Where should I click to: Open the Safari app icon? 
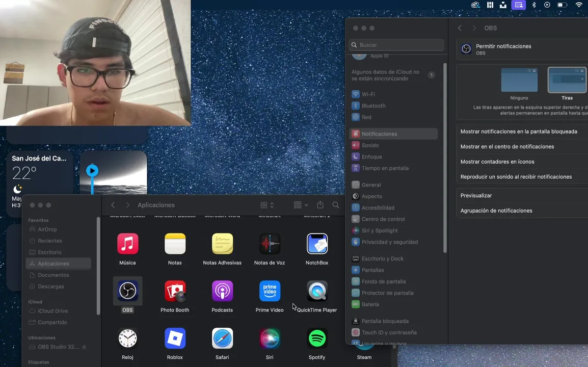coord(222,338)
